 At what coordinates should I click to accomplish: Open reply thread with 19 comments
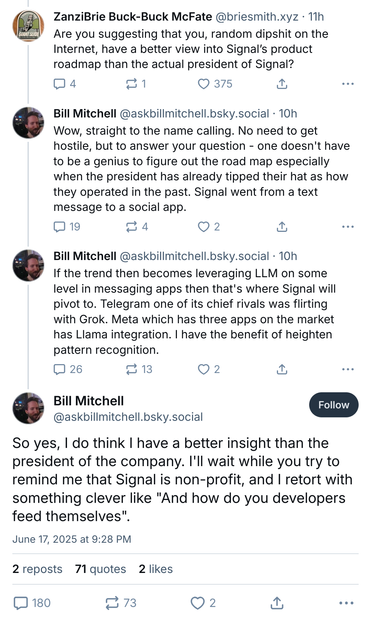click(67, 227)
